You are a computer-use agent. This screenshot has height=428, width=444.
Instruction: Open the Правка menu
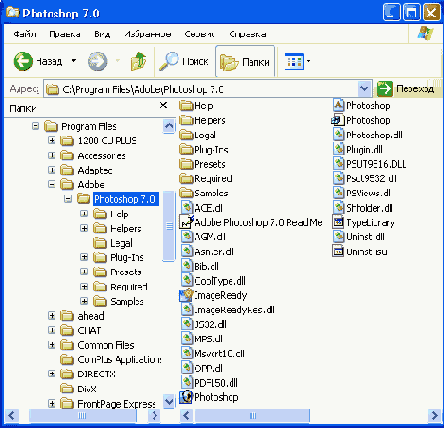point(65,34)
